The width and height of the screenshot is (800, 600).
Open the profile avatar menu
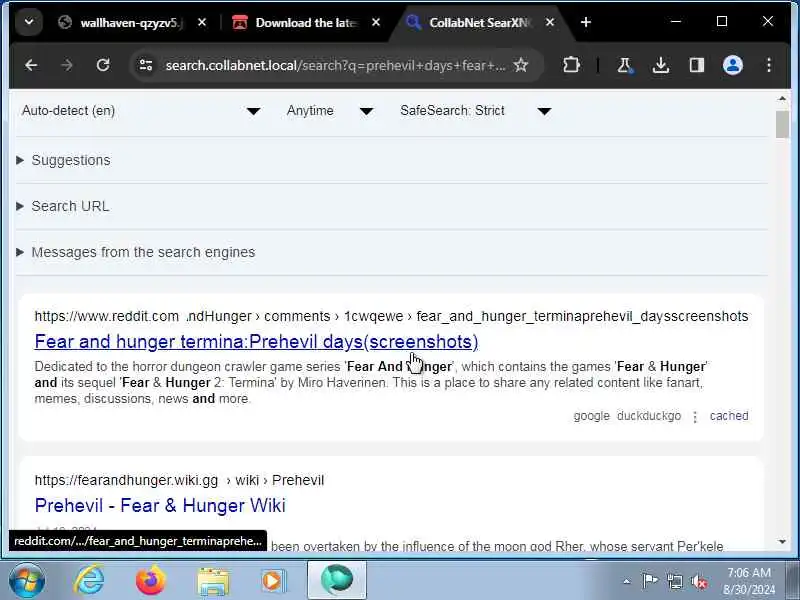[733, 65]
